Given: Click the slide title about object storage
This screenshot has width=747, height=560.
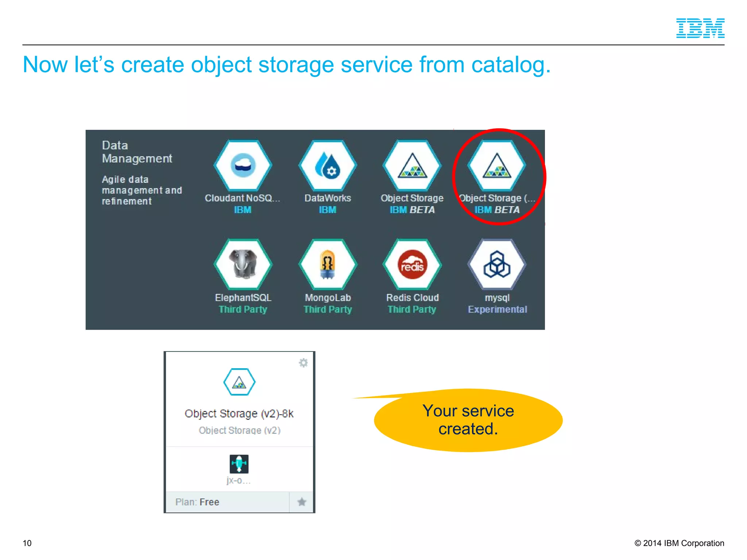Looking at the screenshot, I should (287, 65).
